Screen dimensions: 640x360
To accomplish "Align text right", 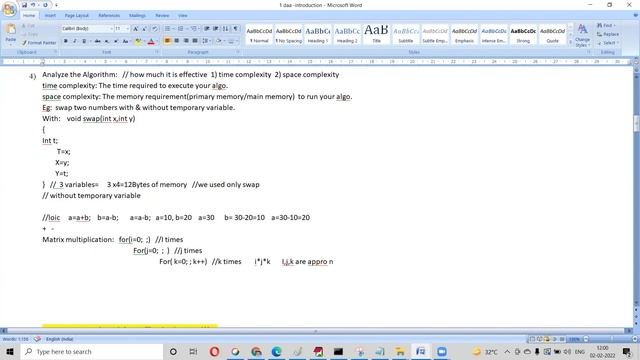I will pyautogui.click(x=186, y=41).
